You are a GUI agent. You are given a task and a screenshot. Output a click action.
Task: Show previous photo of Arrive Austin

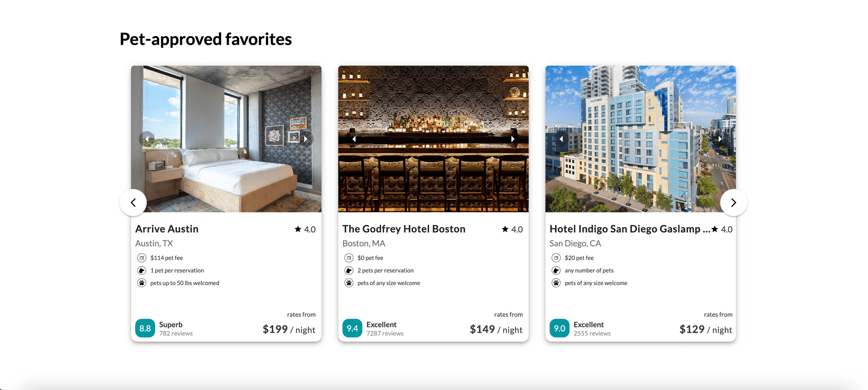(146, 139)
